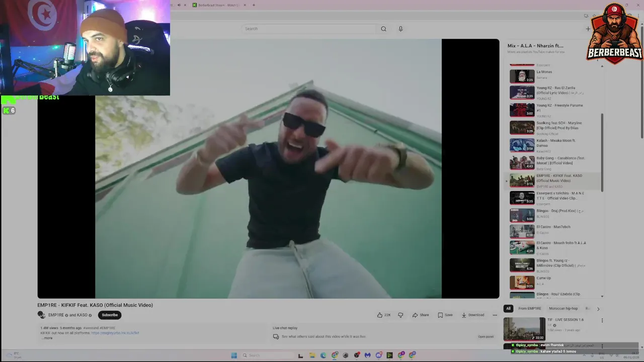Subscribe to the EMP1RE channel
Image resolution: width=644 pixels, height=362 pixels.
(110, 315)
